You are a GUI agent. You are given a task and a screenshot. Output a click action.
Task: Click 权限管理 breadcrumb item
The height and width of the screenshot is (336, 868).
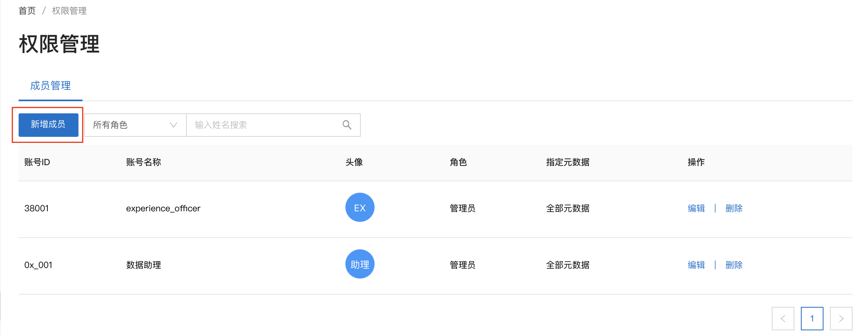[69, 11]
